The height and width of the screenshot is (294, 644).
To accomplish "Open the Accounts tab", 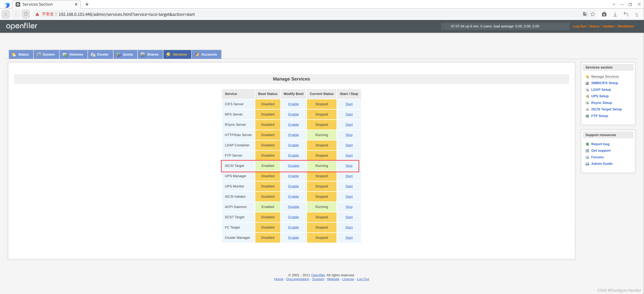I will 206,54.
